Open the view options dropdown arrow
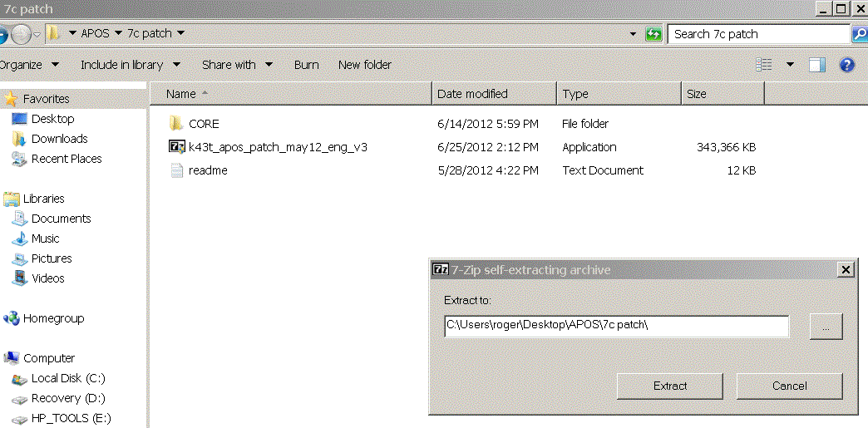Image resolution: width=868 pixels, height=428 pixels. [790, 65]
